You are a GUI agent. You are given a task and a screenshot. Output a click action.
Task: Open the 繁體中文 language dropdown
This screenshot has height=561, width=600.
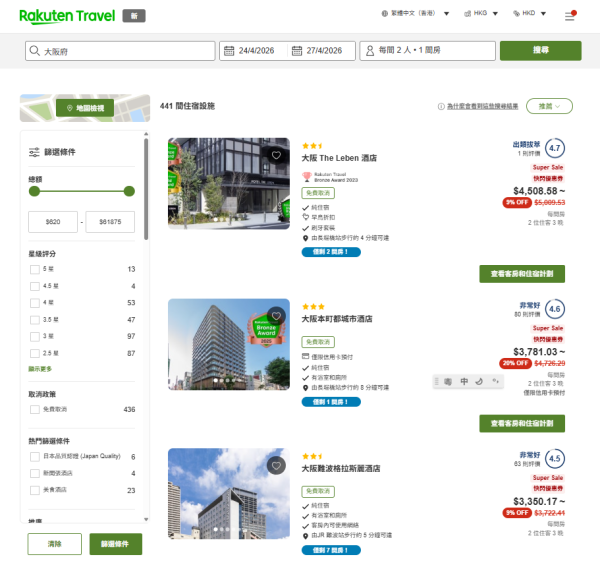point(415,13)
